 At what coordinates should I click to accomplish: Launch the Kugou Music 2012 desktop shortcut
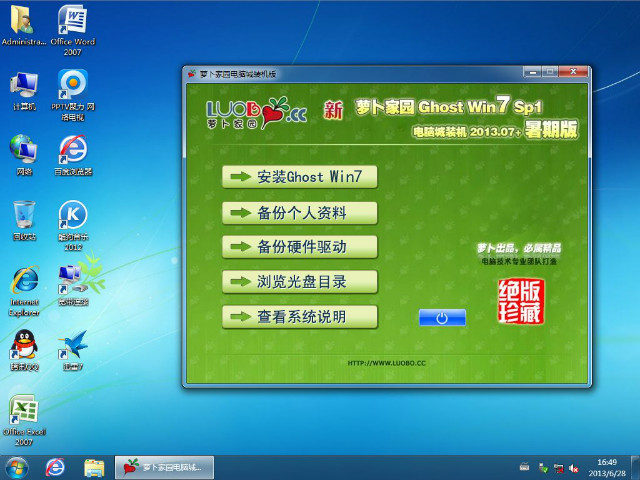coord(73,225)
